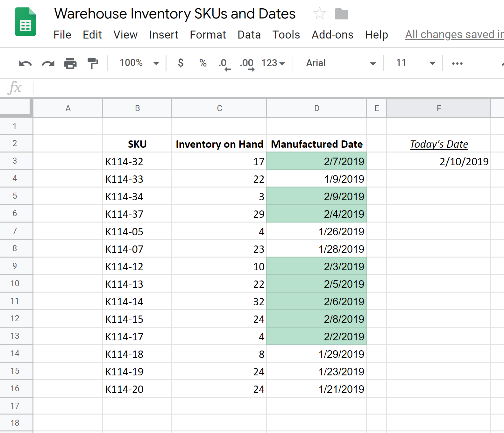The image size is (504, 433).
Task: Click the 'Manufactured Date' header cell
Action: click(x=317, y=144)
